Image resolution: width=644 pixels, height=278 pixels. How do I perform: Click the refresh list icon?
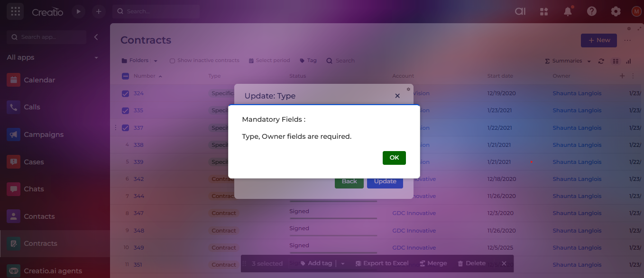coord(601,61)
